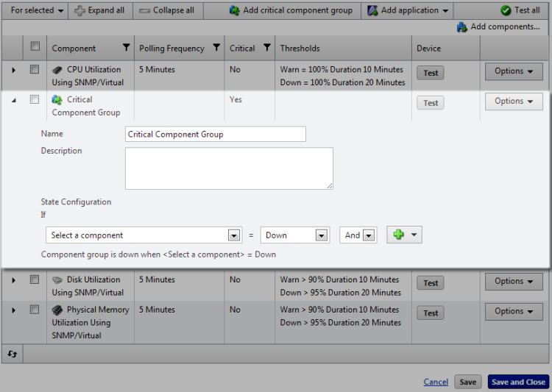Click the Description text area
The height and width of the screenshot is (392, 552).
click(x=229, y=168)
